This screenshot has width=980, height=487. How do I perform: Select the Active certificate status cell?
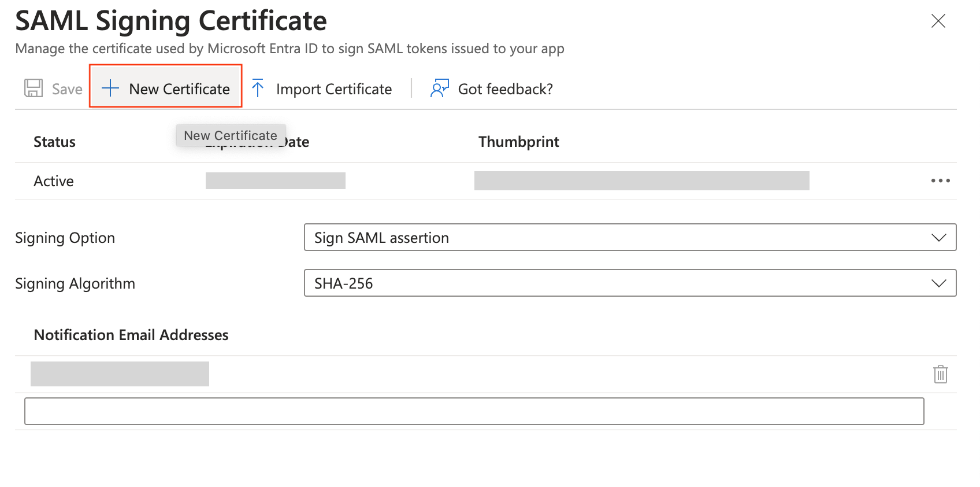pos(54,182)
